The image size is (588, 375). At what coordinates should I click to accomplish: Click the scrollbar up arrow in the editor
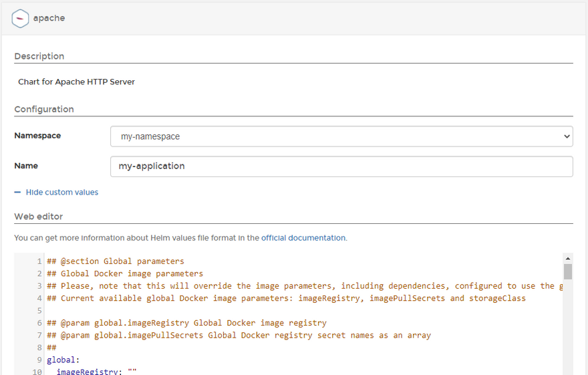click(x=568, y=258)
